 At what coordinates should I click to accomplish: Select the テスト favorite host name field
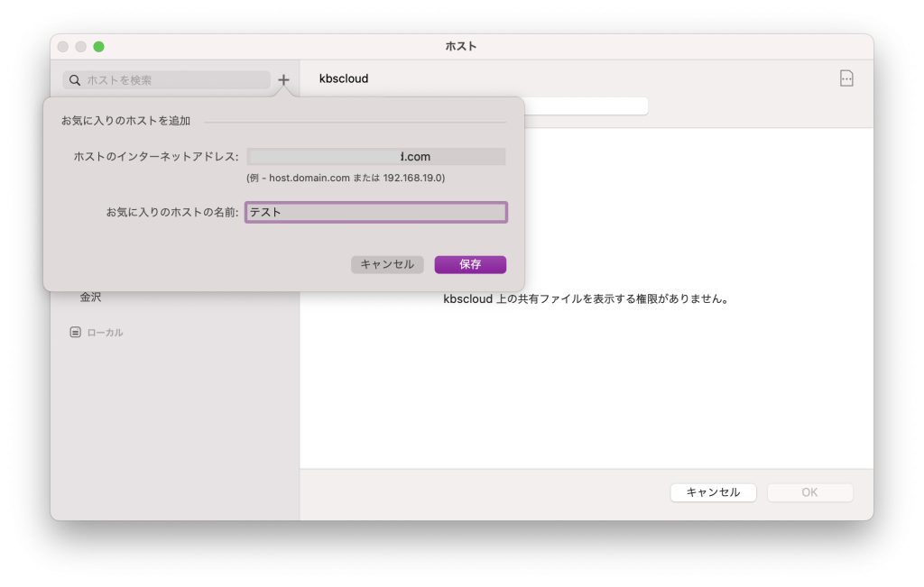(x=376, y=212)
